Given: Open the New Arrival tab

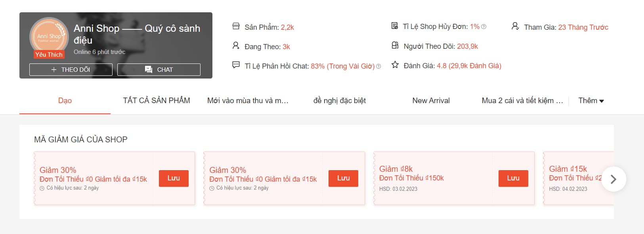Looking at the screenshot, I should pos(431,101).
